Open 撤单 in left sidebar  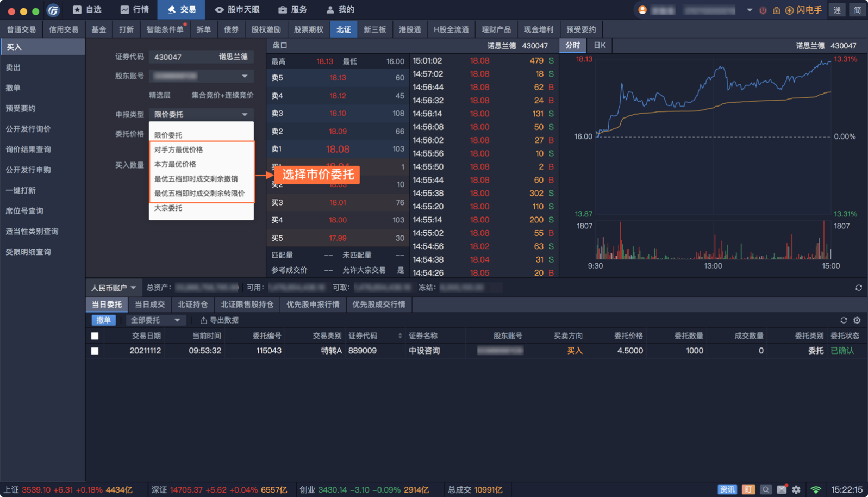42,88
